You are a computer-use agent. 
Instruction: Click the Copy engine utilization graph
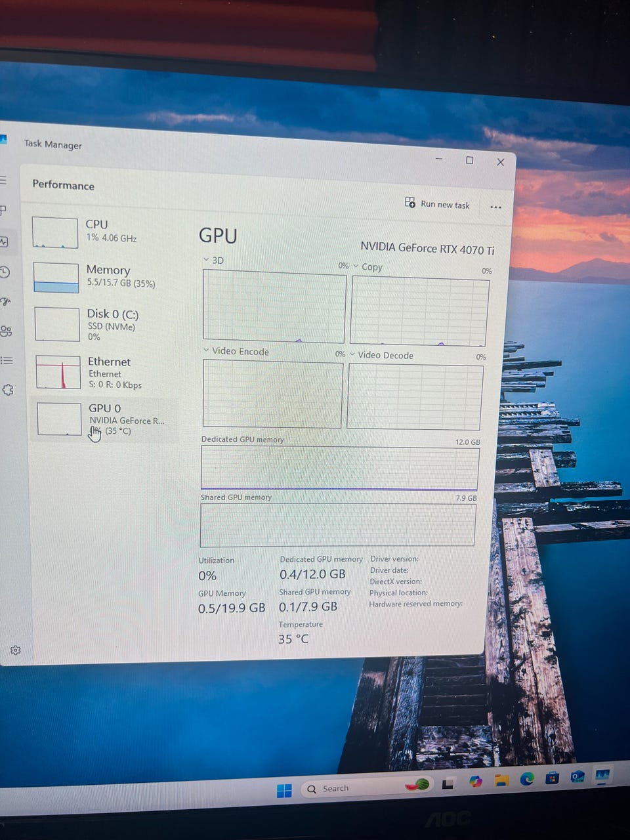click(x=420, y=311)
